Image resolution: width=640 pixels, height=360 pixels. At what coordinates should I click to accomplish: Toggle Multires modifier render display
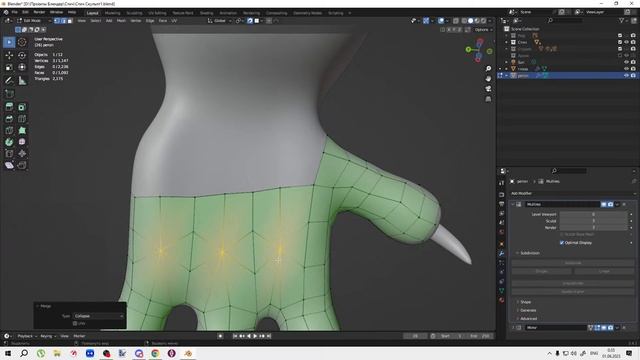click(610, 204)
